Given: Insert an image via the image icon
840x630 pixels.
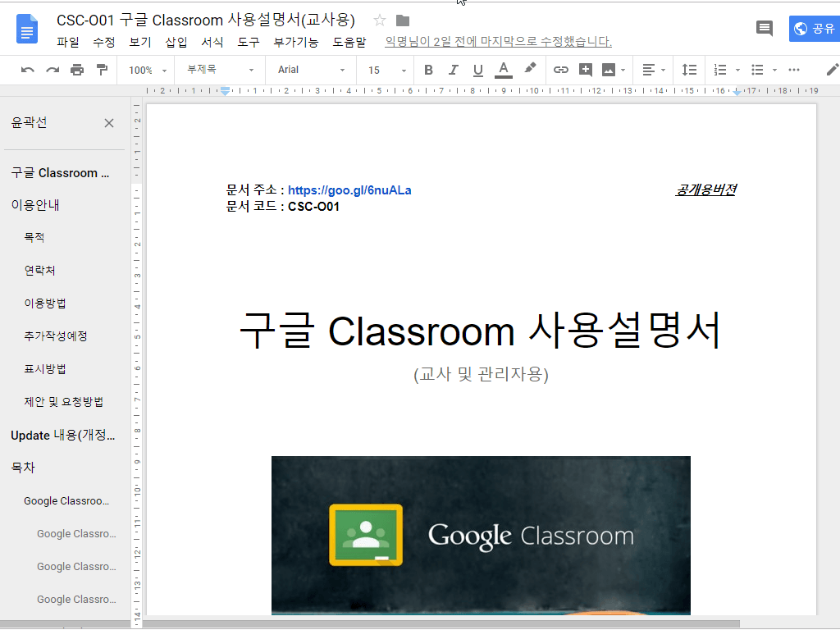Looking at the screenshot, I should click(608, 70).
